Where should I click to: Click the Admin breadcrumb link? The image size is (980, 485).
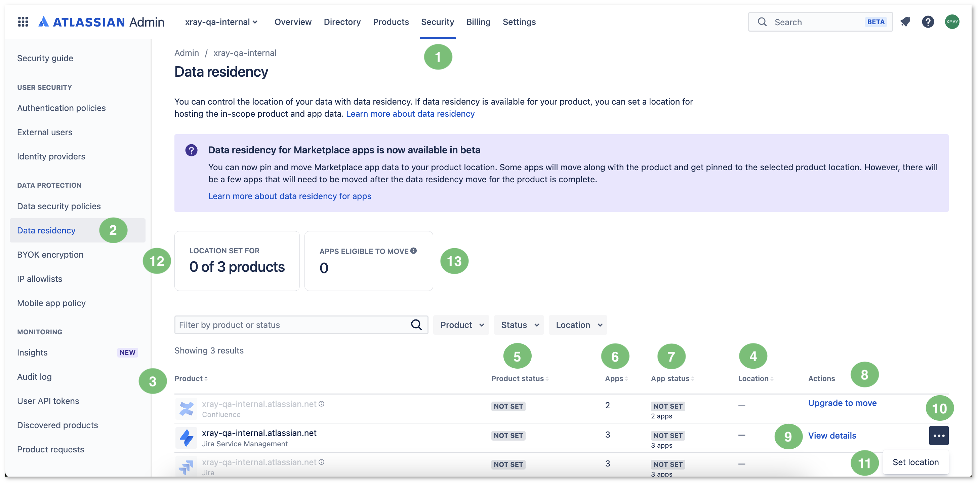[187, 53]
